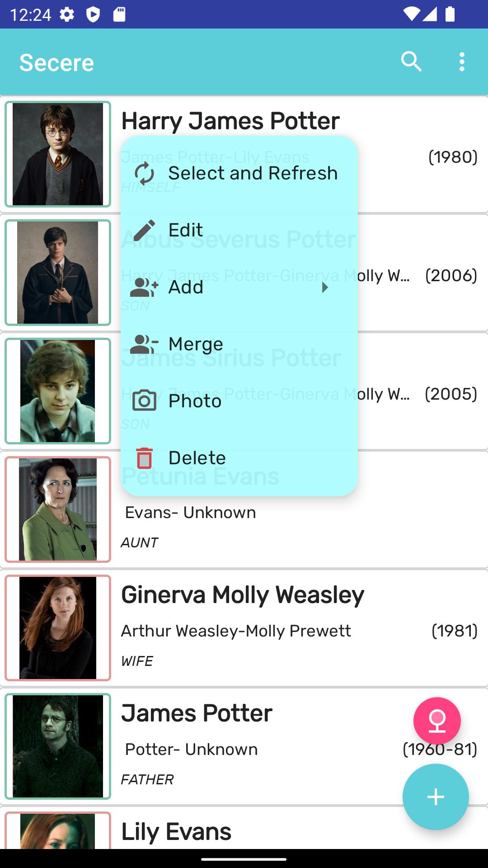The width and height of the screenshot is (488, 868).
Task: Tap Petunia Evans's portrait thumbnail
Action: [x=58, y=509]
